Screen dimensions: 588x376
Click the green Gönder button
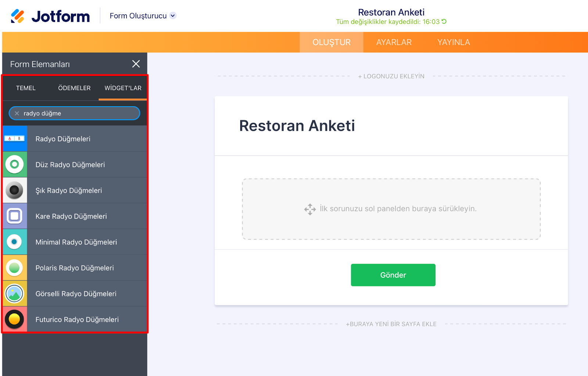coord(393,275)
